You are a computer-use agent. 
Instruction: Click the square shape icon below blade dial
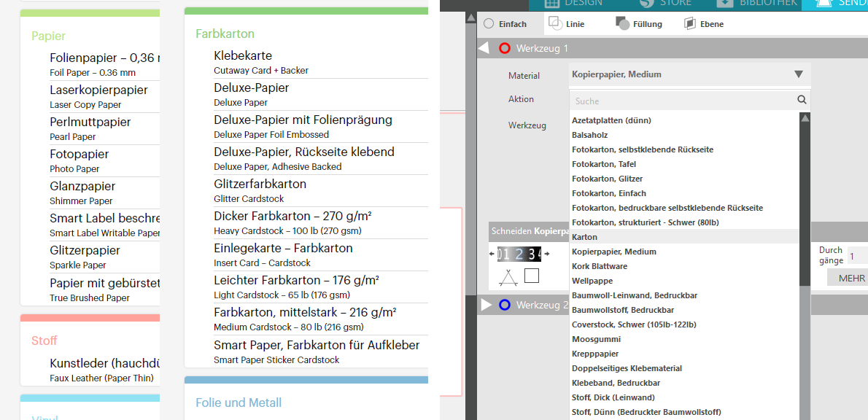[532, 276]
